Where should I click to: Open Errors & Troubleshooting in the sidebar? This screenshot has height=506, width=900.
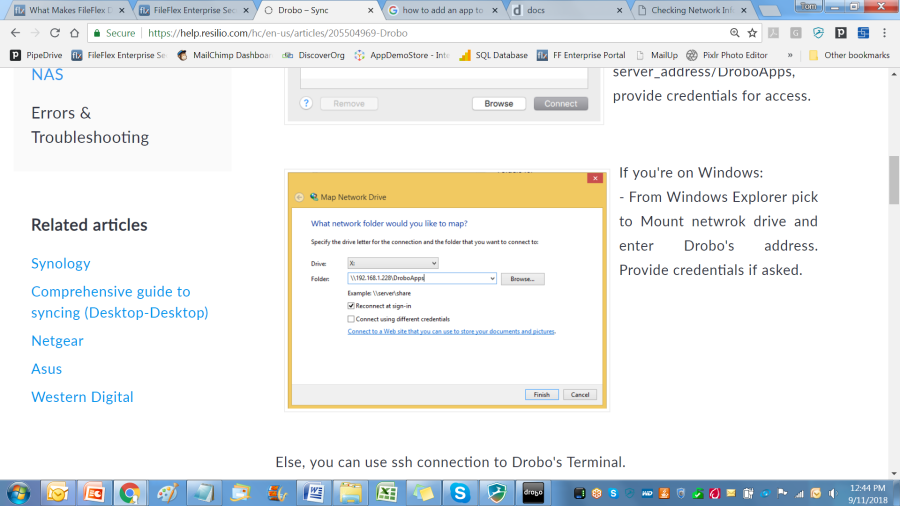tap(90, 125)
